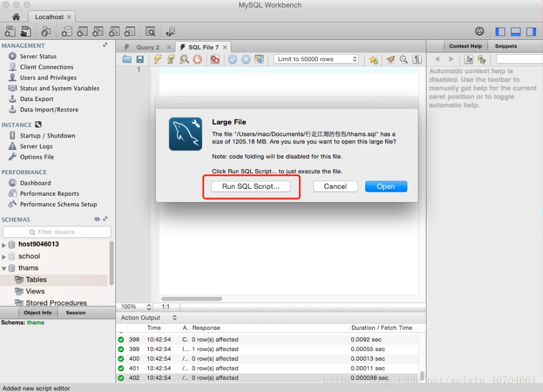Execute statement under cursor icon
543x392 pixels.
click(171, 59)
